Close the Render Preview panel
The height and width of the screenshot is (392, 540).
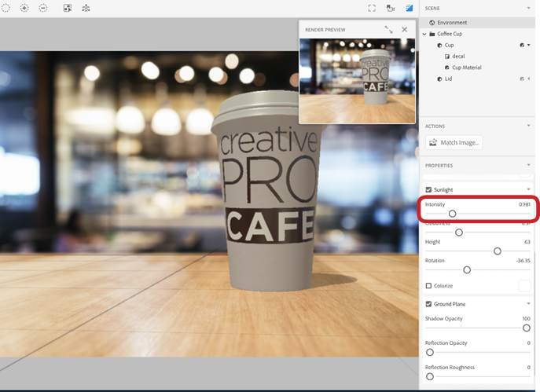pyautogui.click(x=405, y=30)
